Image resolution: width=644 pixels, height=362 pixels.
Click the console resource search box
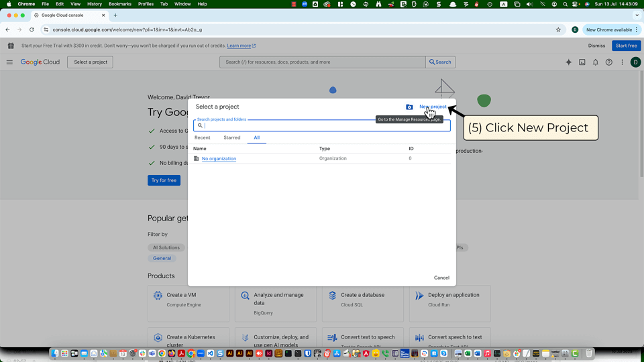[x=323, y=62]
